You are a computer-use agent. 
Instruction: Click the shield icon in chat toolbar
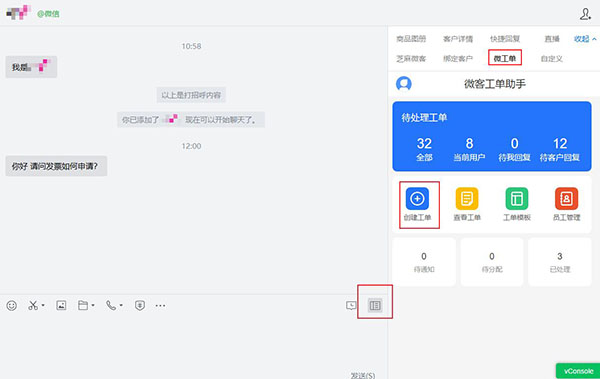tap(140, 305)
